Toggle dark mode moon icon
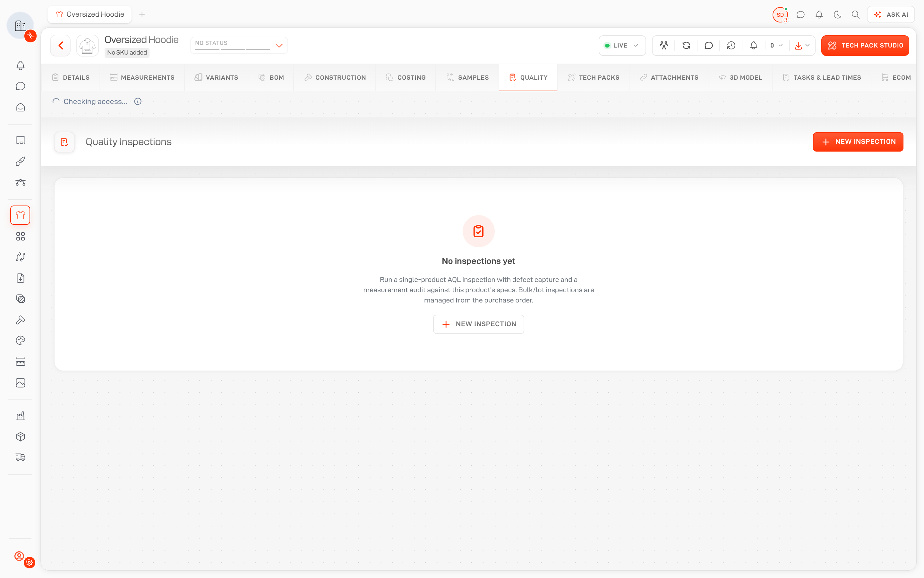The width and height of the screenshot is (924, 578). (x=837, y=14)
